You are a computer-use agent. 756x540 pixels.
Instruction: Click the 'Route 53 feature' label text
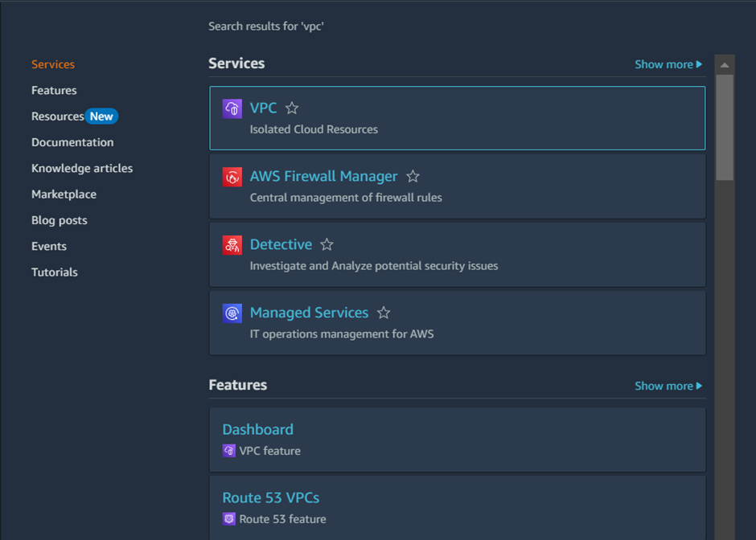coord(282,519)
